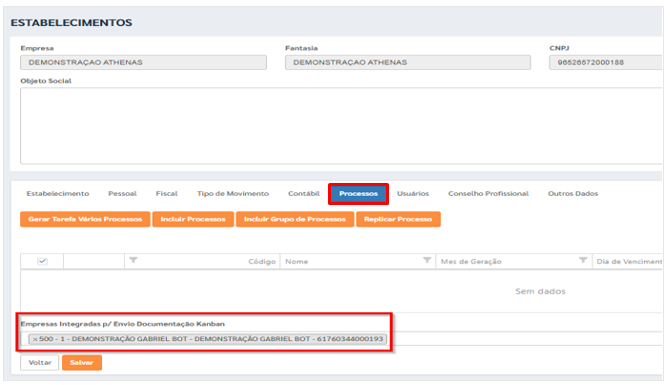Sort by the Nome column header
This screenshot has width=670, height=385.
(297, 262)
